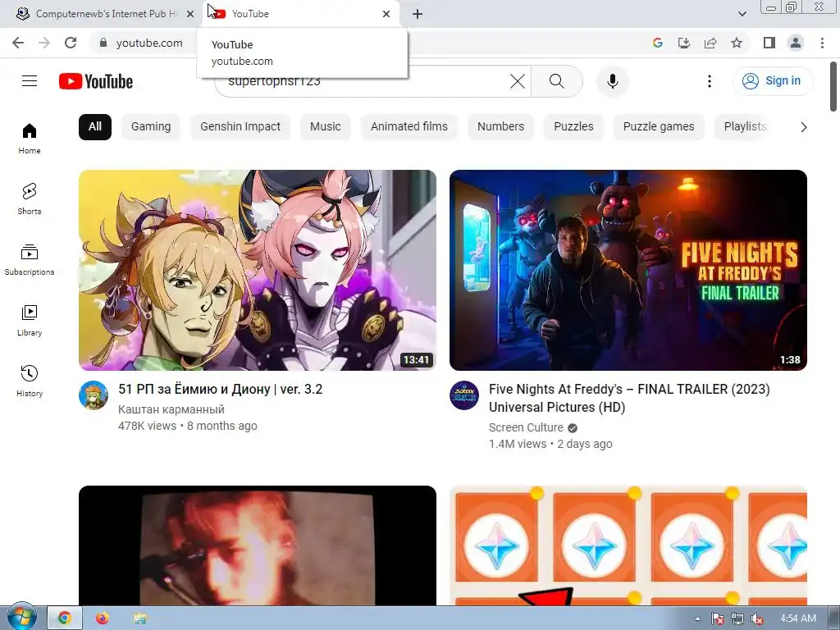Open the YouTube hamburger guide menu

click(x=30, y=81)
